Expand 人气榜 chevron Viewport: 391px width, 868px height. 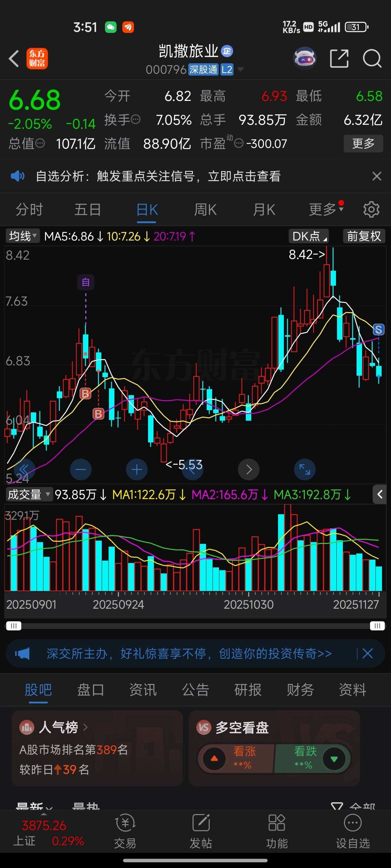(x=85, y=727)
